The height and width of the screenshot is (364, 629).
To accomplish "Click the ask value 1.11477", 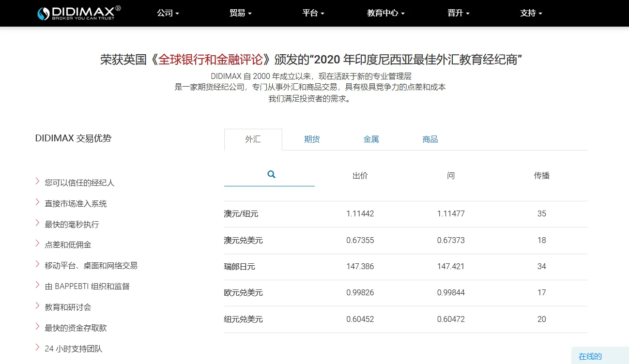I will click(x=451, y=213).
